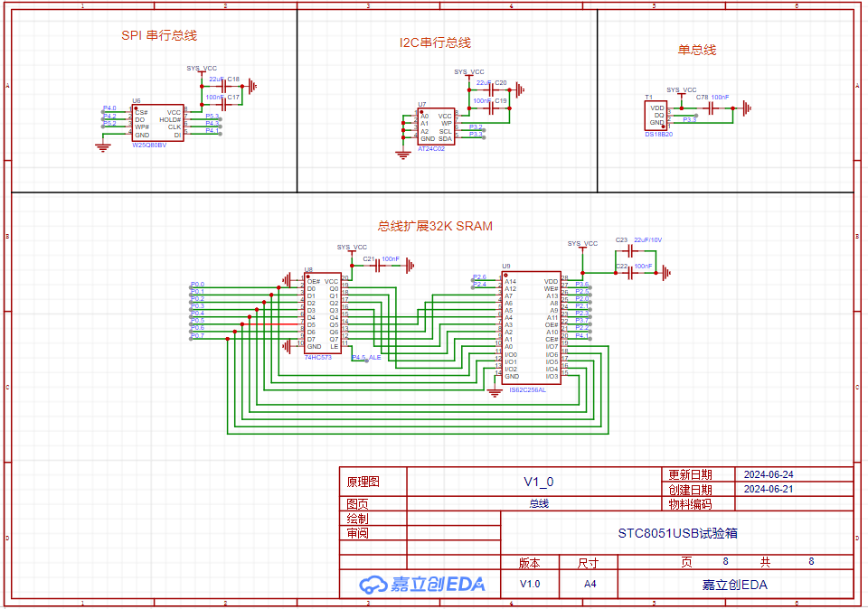Click 嘉立创EDA company text at bottom right
This screenshot has width=868, height=609.
pos(734,585)
